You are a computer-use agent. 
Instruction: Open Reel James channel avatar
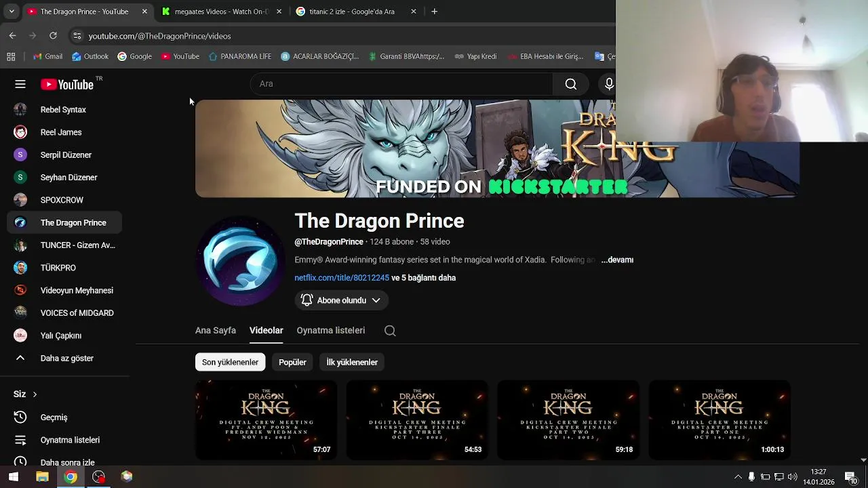coord(20,132)
